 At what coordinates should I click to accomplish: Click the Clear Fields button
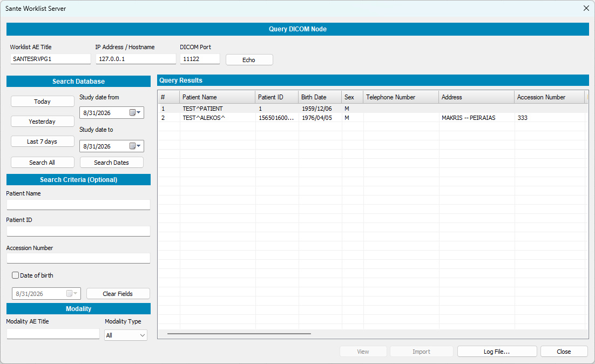pos(118,294)
